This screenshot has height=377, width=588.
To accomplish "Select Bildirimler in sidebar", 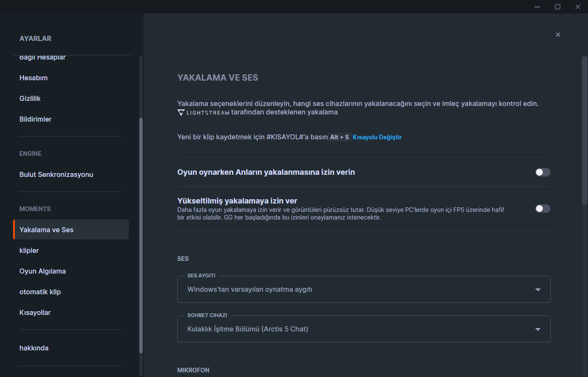I will [35, 119].
